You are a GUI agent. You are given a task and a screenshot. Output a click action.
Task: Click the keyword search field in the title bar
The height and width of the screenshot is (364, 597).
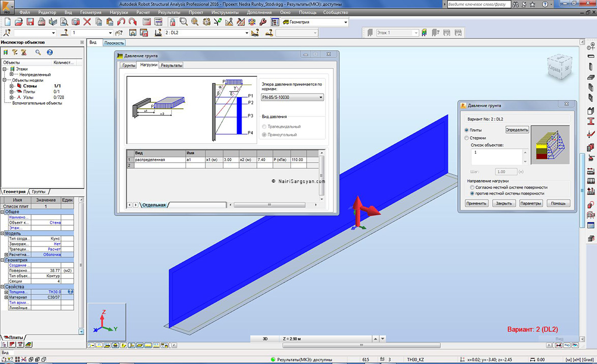coord(479,4)
